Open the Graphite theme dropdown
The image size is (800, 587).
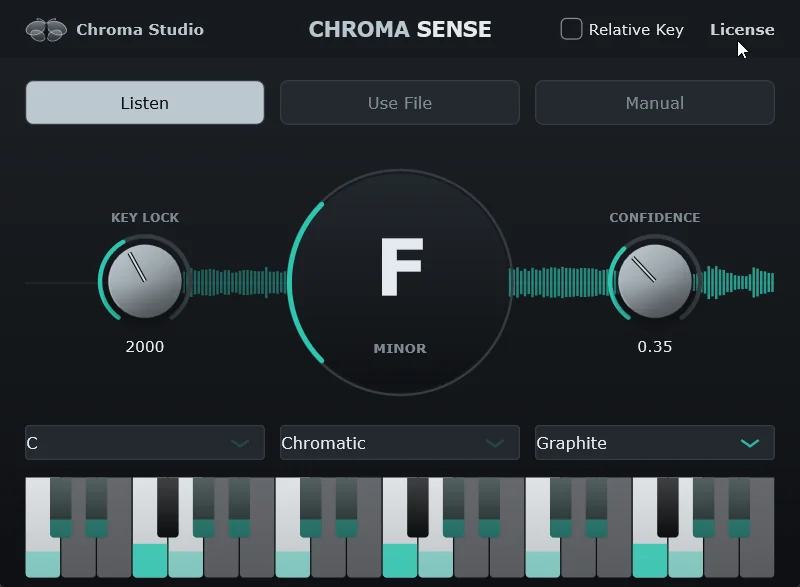click(655, 443)
